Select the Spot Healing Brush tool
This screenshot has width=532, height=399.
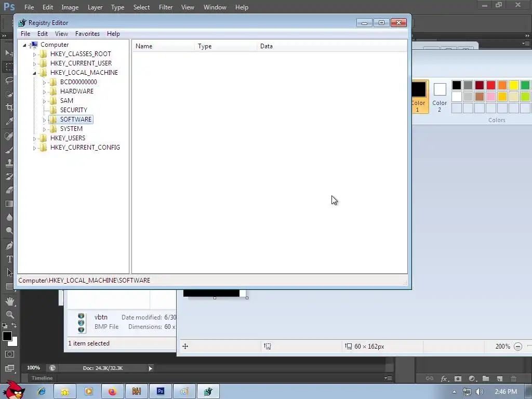(9, 136)
